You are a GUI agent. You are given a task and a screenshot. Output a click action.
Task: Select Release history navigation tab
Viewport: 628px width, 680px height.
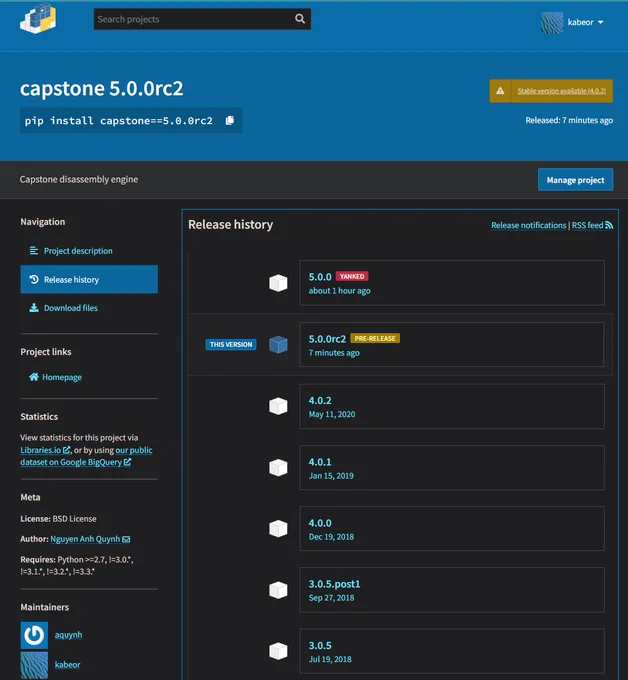(89, 279)
